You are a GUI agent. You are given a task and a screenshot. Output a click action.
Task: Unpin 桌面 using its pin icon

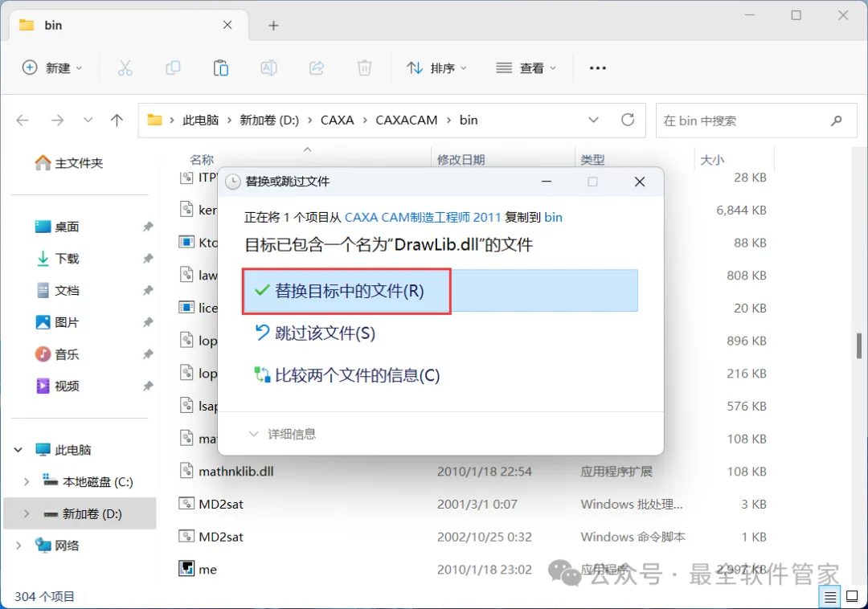coord(148,227)
